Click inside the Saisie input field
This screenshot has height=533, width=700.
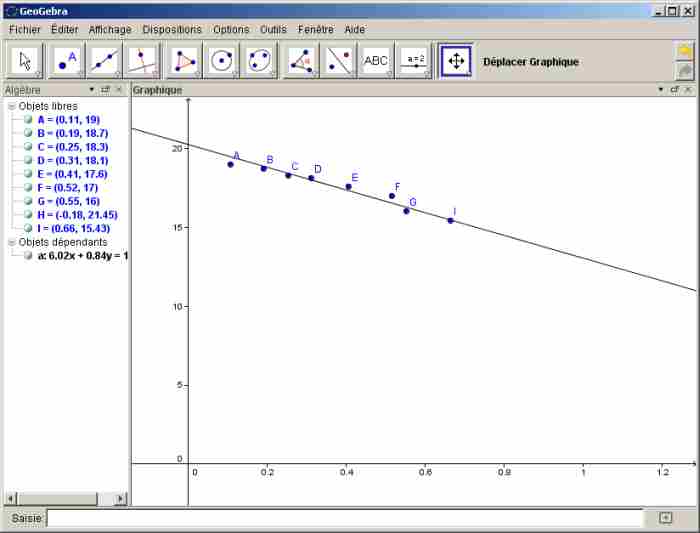tap(345, 518)
